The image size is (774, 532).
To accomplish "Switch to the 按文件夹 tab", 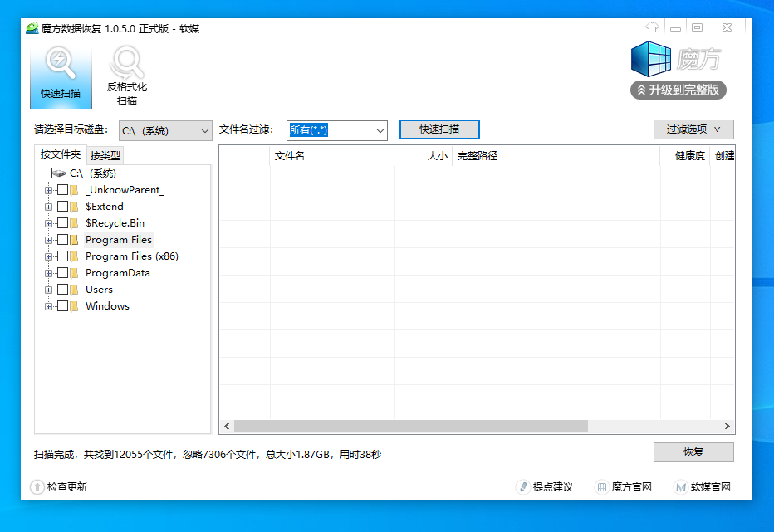I will (x=61, y=154).
